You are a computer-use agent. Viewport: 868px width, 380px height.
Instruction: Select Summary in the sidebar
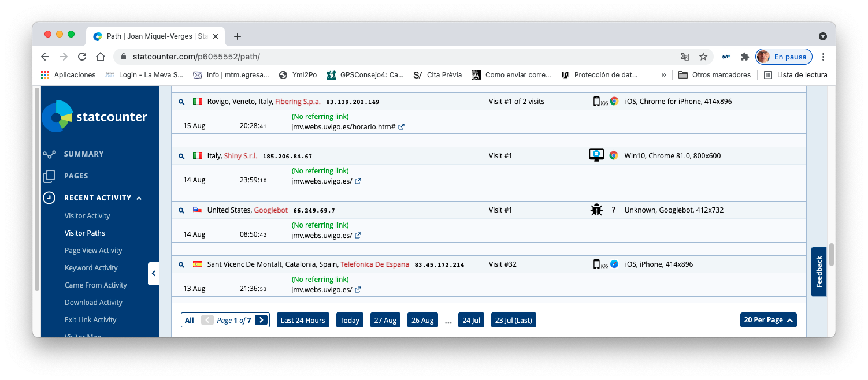pos(84,154)
